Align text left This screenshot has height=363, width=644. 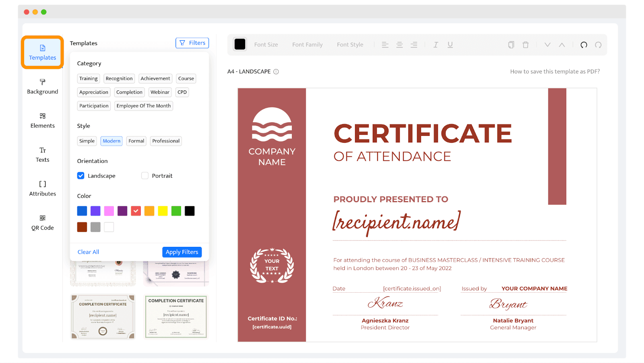[385, 45]
